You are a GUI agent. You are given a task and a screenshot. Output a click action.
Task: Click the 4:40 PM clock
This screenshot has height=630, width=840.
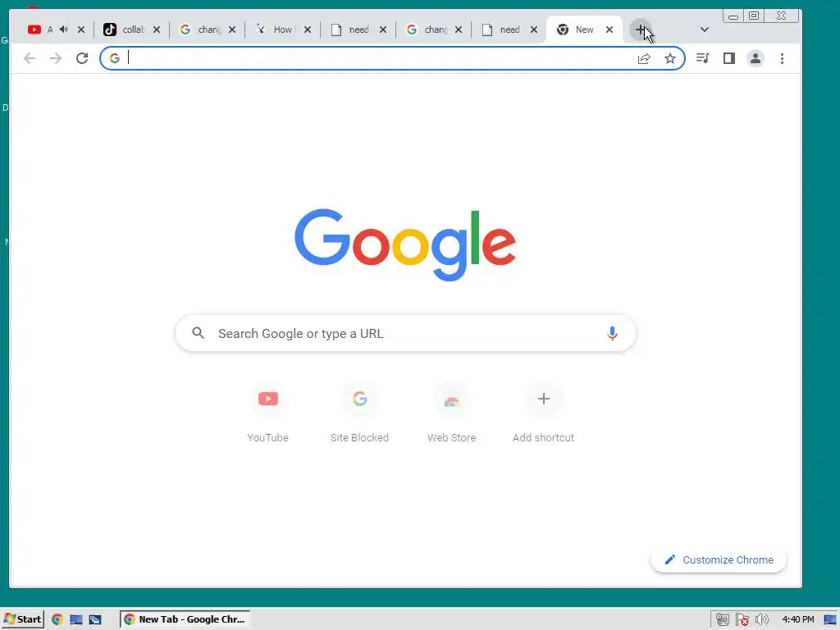797,619
